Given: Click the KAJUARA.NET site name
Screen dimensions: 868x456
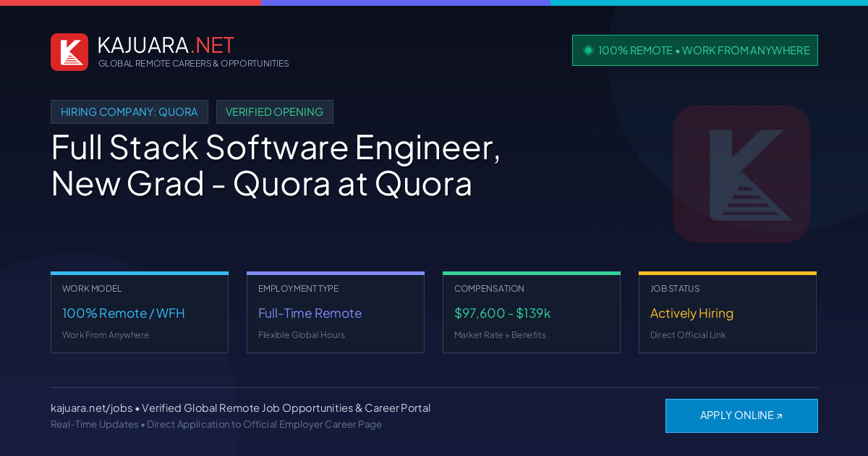Looking at the screenshot, I should pyautogui.click(x=166, y=45).
